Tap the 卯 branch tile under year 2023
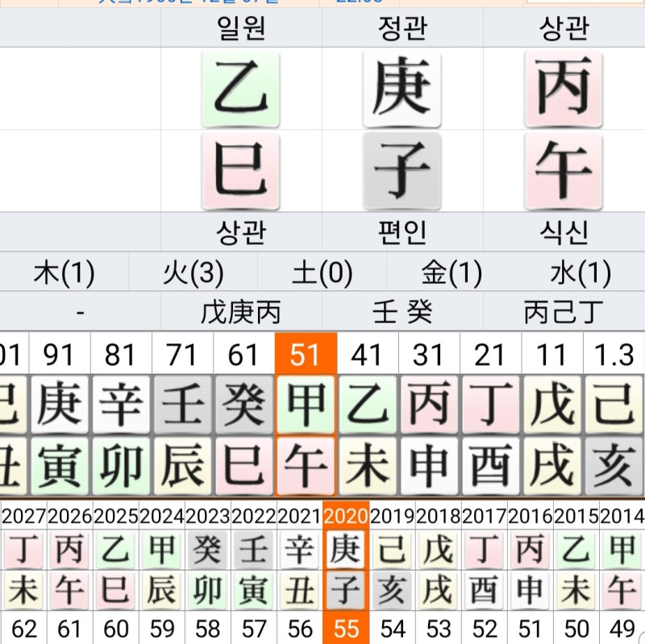This screenshot has height=644, width=645. 207,590
